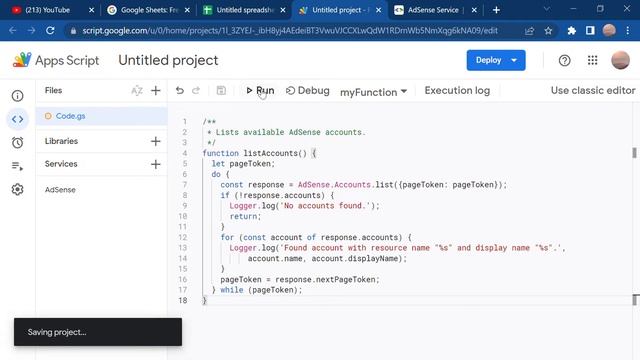Image resolution: width=640 pixels, height=360 pixels.
Task: Run the selected function
Action: coord(260,91)
